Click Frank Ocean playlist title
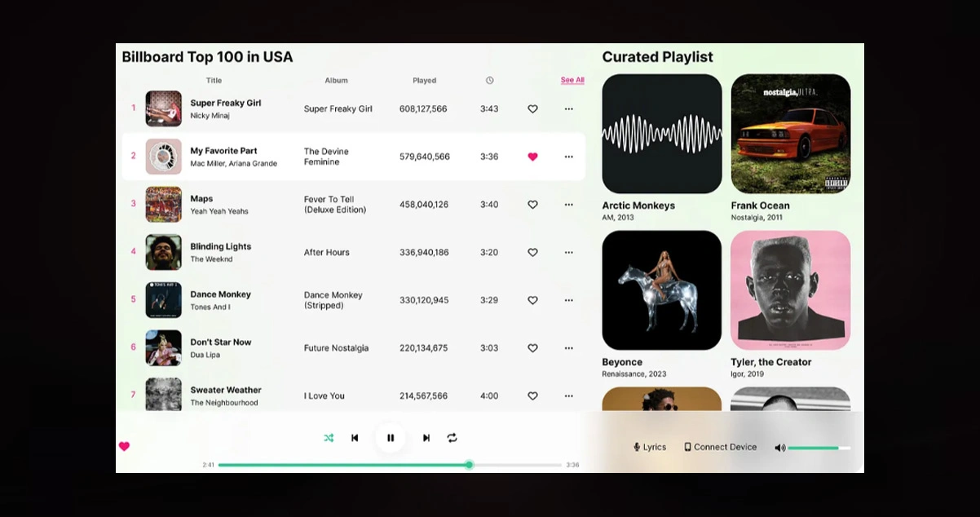The image size is (980, 517). pos(760,205)
